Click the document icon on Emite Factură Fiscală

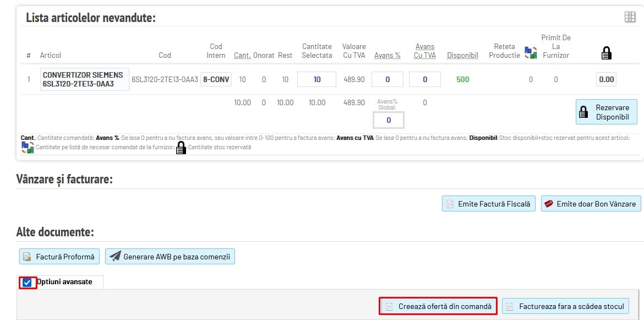pos(450,204)
